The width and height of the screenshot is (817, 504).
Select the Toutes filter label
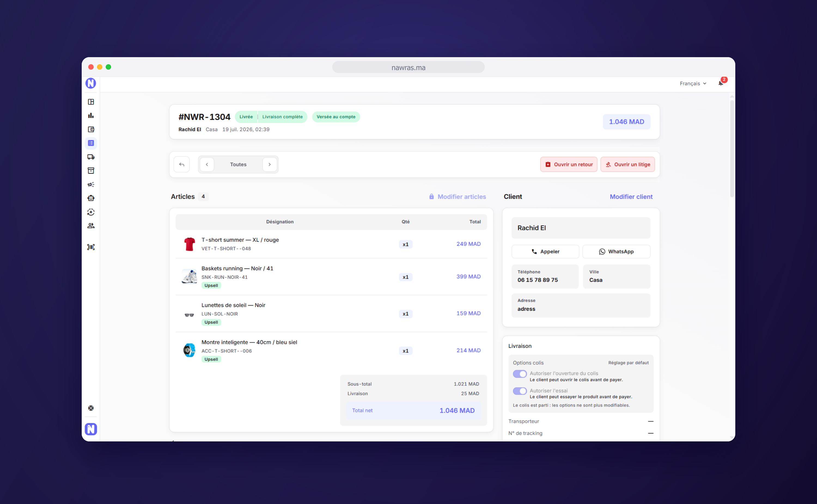(238, 164)
